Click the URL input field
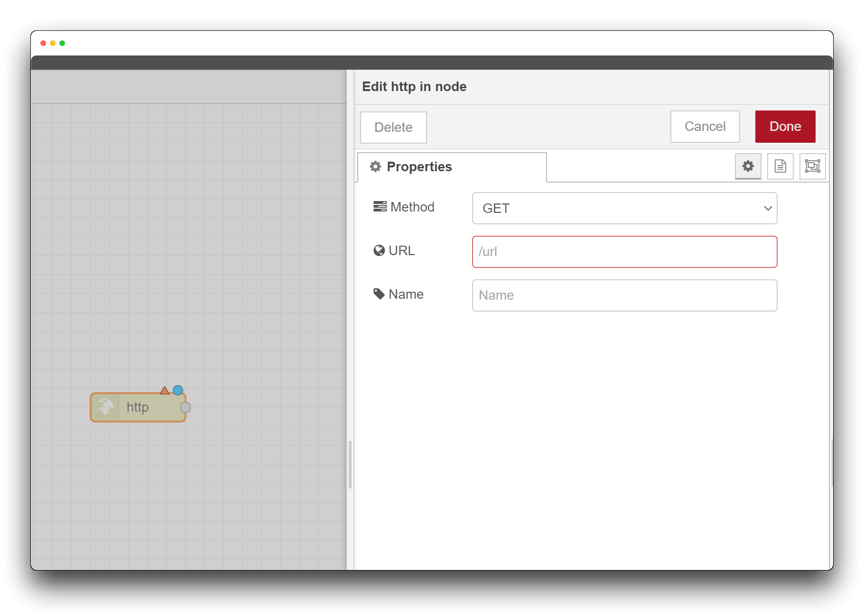 624,252
